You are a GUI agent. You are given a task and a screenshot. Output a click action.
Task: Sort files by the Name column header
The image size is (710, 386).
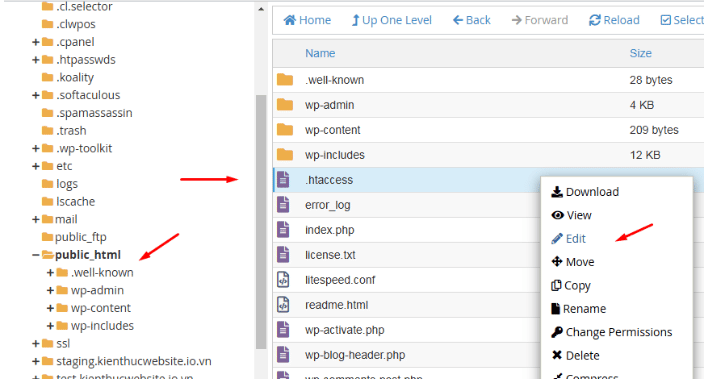pyautogui.click(x=320, y=53)
